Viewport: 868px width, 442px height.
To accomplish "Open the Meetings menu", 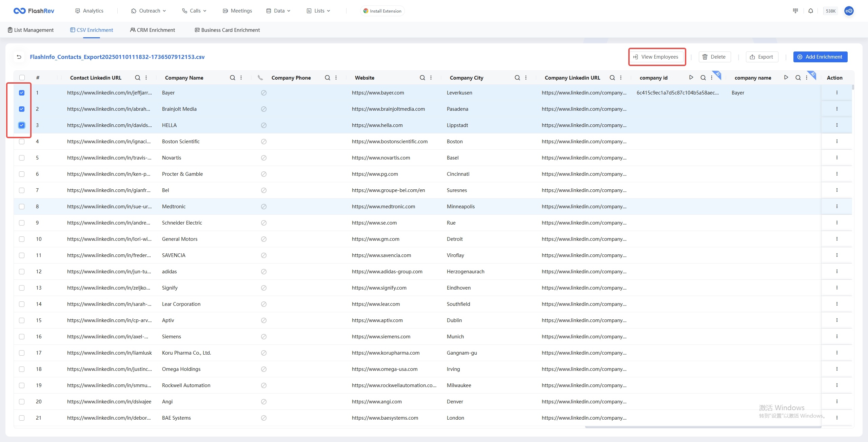I will tap(237, 11).
